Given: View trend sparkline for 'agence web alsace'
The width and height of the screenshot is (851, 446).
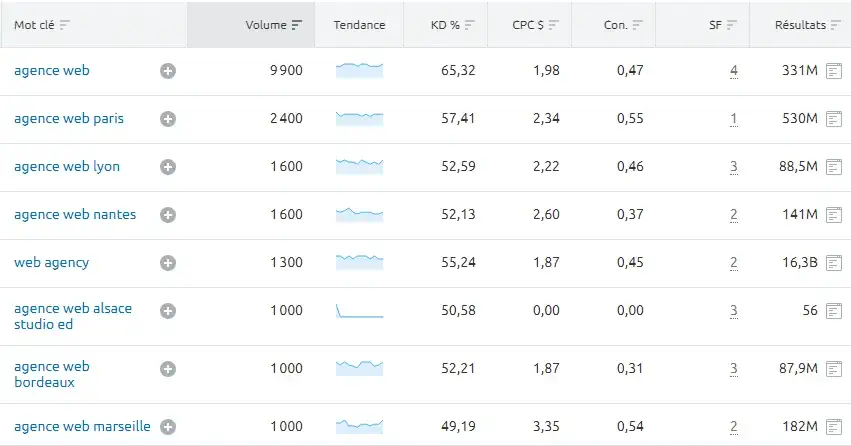Looking at the screenshot, I should coord(359,311).
